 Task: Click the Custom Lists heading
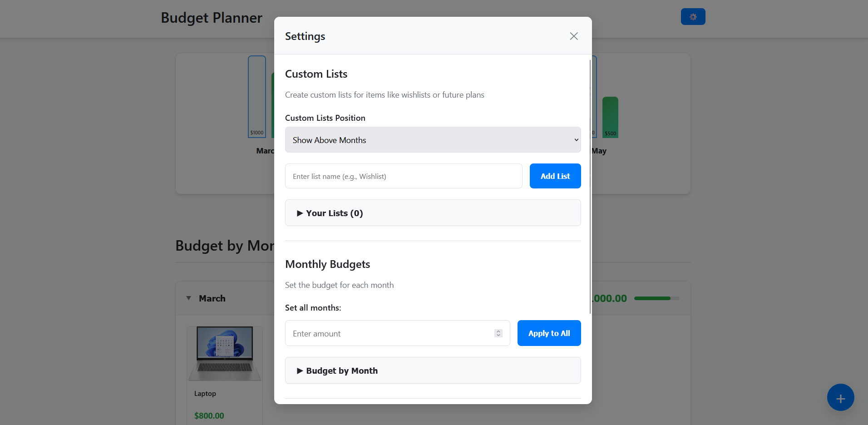tap(316, 74)
